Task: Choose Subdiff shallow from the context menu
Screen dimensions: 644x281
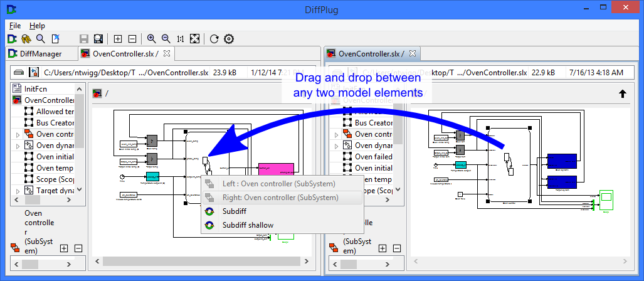Action: (283, 225)
